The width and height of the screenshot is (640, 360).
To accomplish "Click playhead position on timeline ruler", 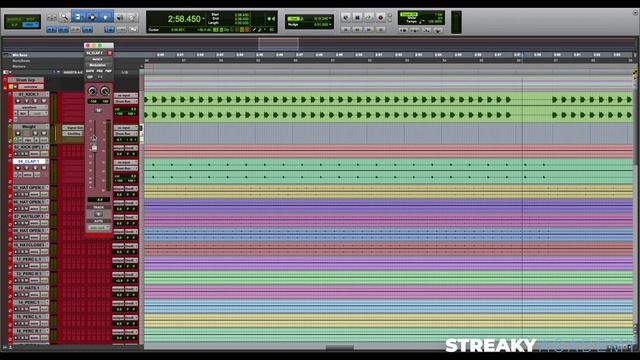I will [x=522, y=54].
